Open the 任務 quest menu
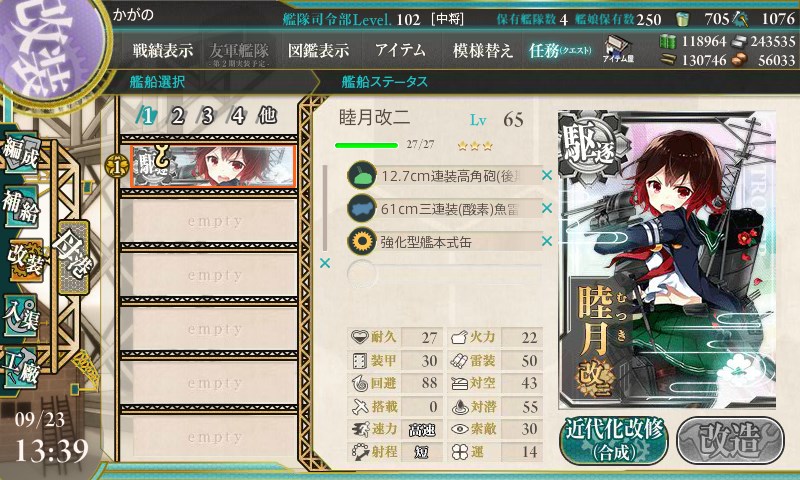Screen dimensions: 800x480 [560, 50]
